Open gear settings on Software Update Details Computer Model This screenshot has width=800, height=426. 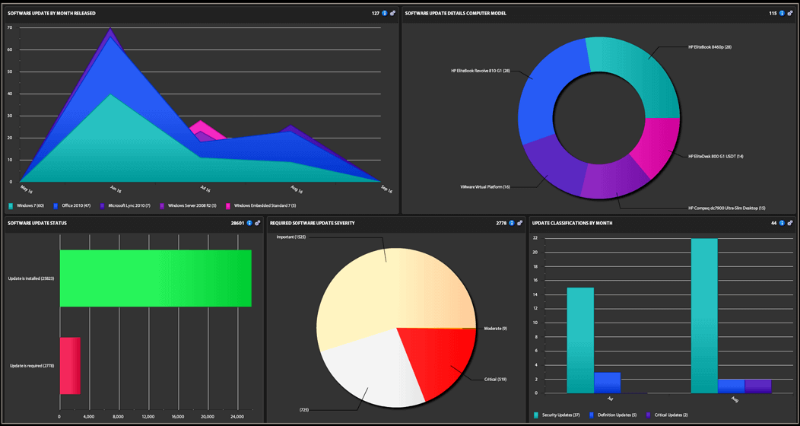point(790,13)
